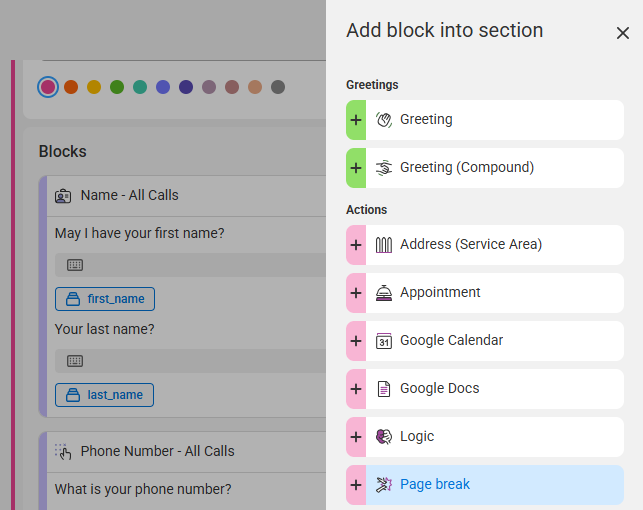The width and height of the screenshot is (643, 510).
Task: Close the Add block into section panel
Action: (622, 33)
